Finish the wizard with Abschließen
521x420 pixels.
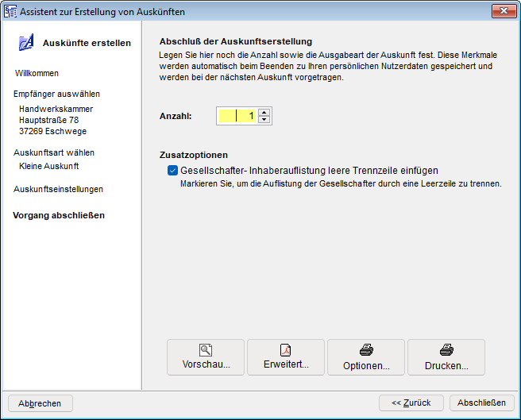click(x=481, y=403)
